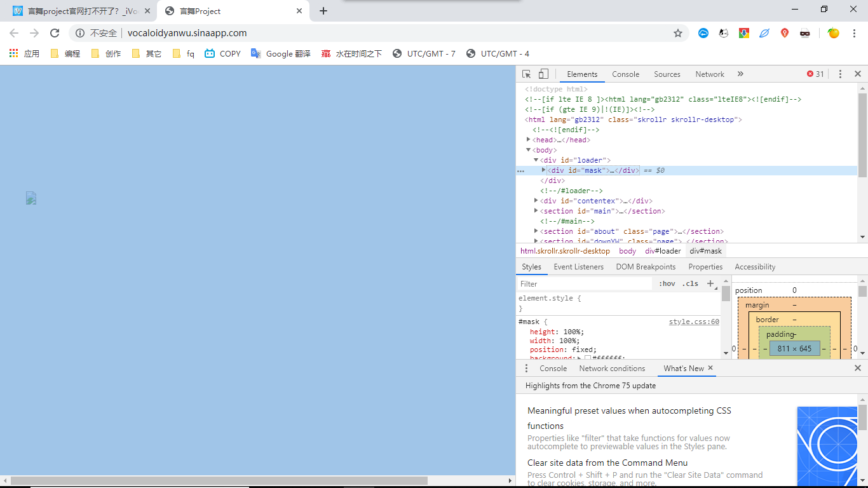Select html.skrollr.skrollr-desktop in breadcrumb
This screenshot has height=488, width=868.
click(x=565, y=251)
